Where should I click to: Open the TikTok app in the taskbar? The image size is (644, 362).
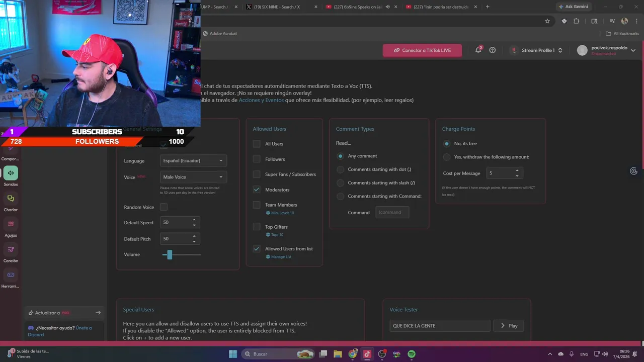367,354
